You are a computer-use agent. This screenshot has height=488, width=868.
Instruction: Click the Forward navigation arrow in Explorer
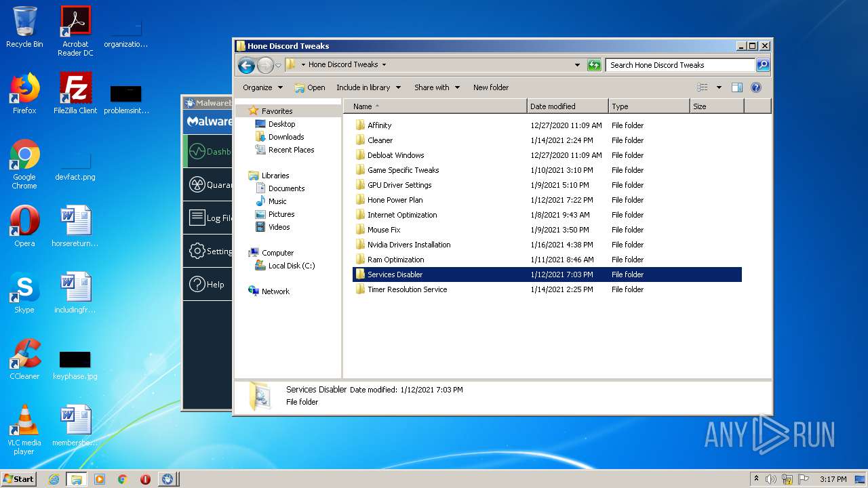point(265,65)
